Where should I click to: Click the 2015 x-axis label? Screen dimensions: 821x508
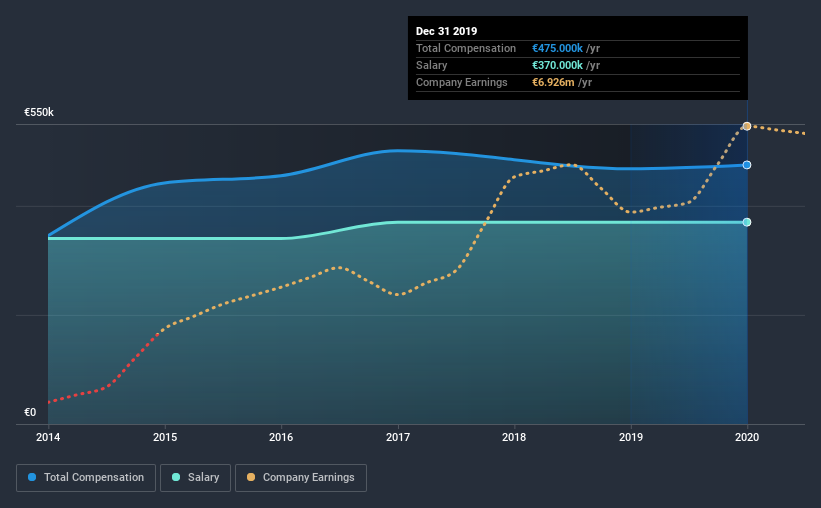[165, 437]
